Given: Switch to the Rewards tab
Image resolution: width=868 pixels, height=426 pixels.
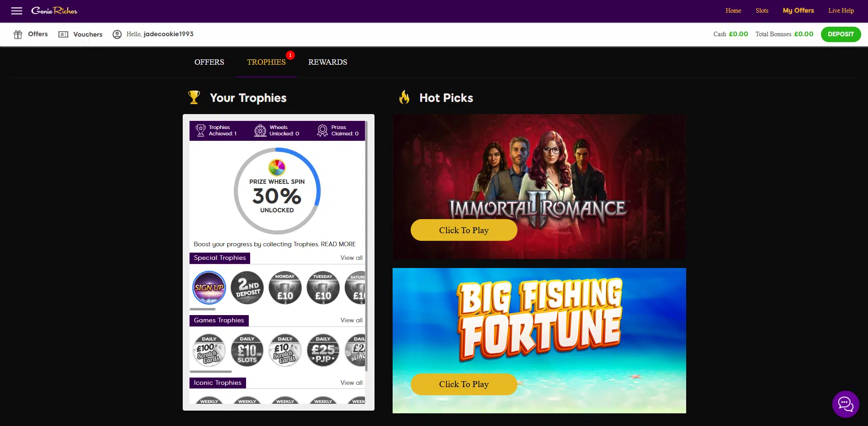Looking at the screenshot, I should [327, 62].
